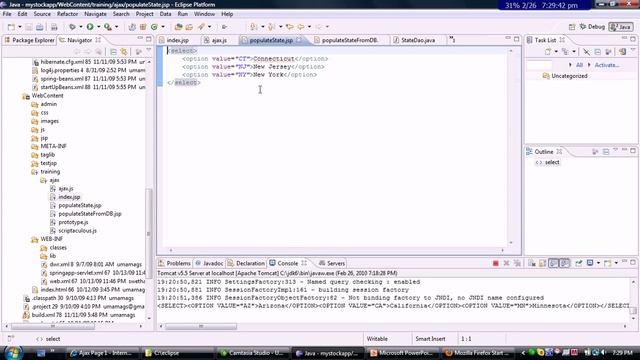Viewport: 640px width, 360px height.
Task: Minimize the Navigator panel
Action: click(x=140, y=39)
